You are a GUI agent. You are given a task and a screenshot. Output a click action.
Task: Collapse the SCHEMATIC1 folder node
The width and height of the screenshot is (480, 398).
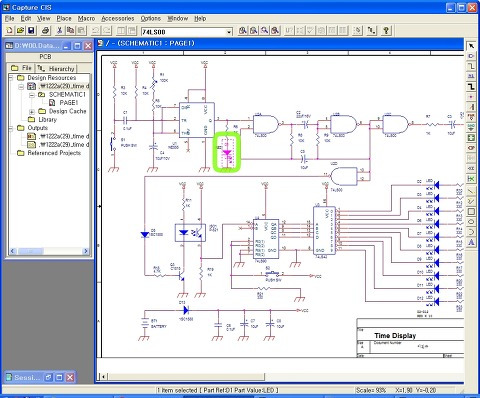coord(32,95)
